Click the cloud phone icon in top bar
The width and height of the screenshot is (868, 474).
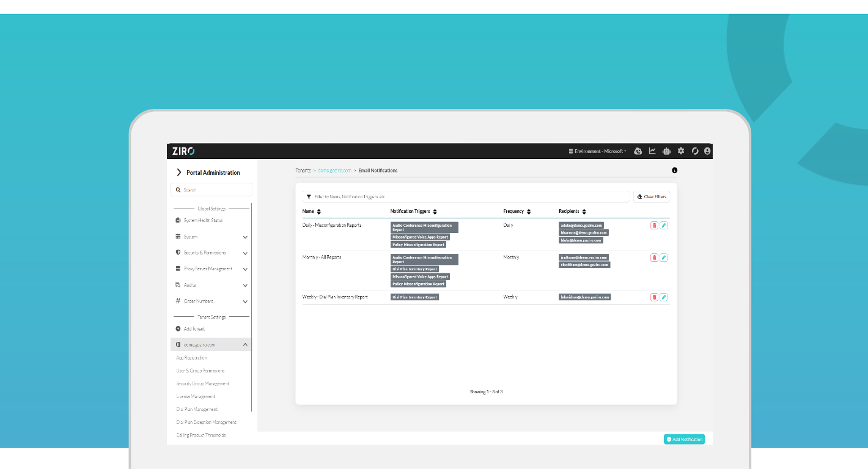[x=638, y=151]
